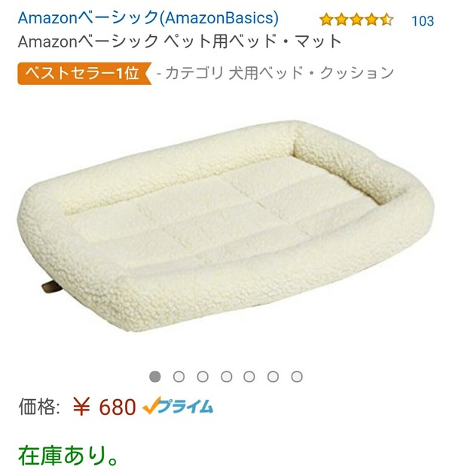Click the 在庫あり stock status text
The width and height of the screenshot is (452, 476).
[x=69, y=456]
